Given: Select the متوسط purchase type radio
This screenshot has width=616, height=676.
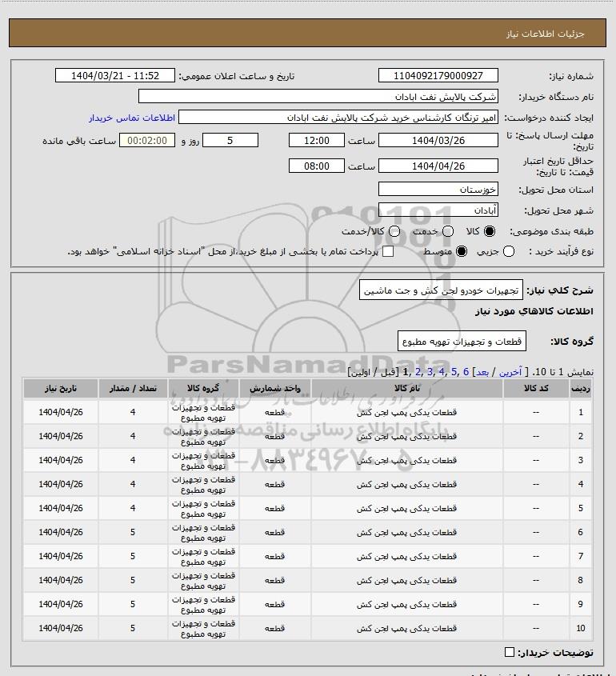Looking at the screenshot, I should 462,251.
